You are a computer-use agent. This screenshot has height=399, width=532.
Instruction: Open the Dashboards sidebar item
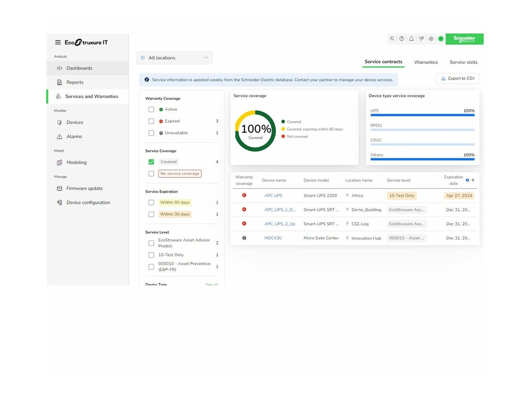(79, 68)
